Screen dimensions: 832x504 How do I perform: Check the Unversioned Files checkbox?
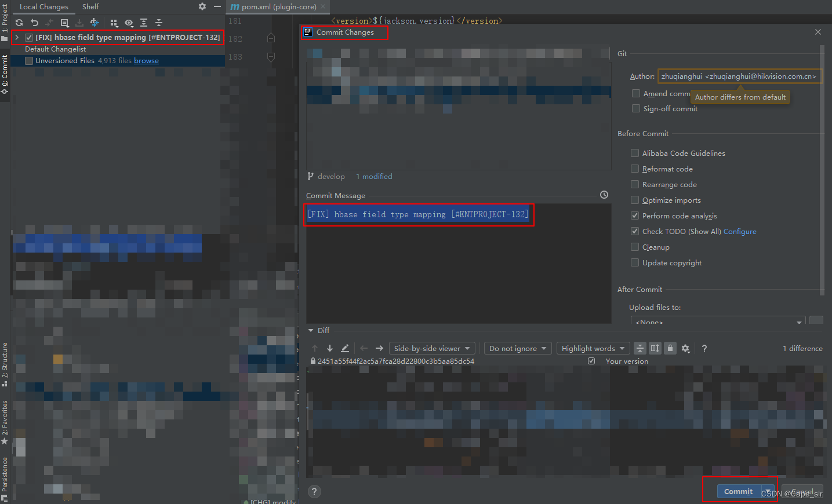click(x=29, y=61)
